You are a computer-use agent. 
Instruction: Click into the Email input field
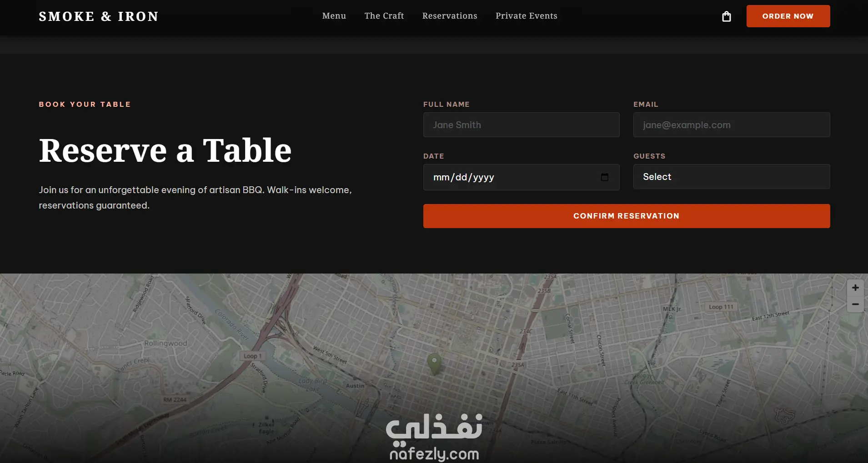coord(732,125)
